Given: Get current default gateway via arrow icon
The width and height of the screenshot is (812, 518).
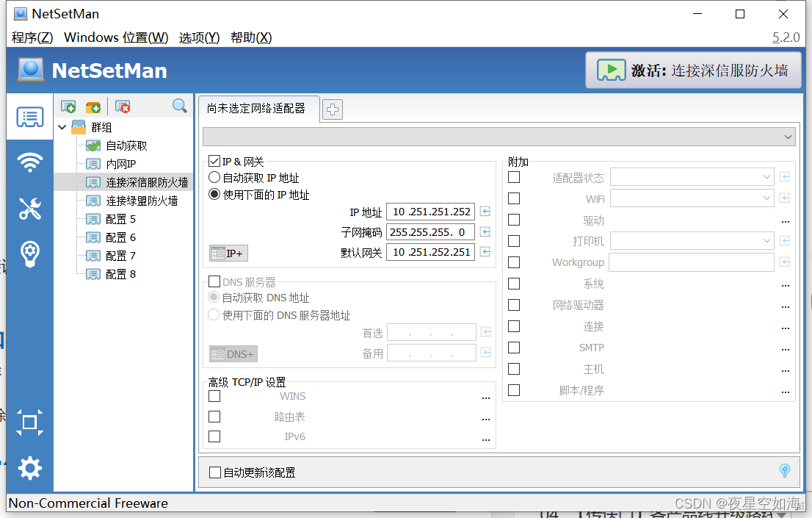Looking at the screenshot, I should 485,252.
